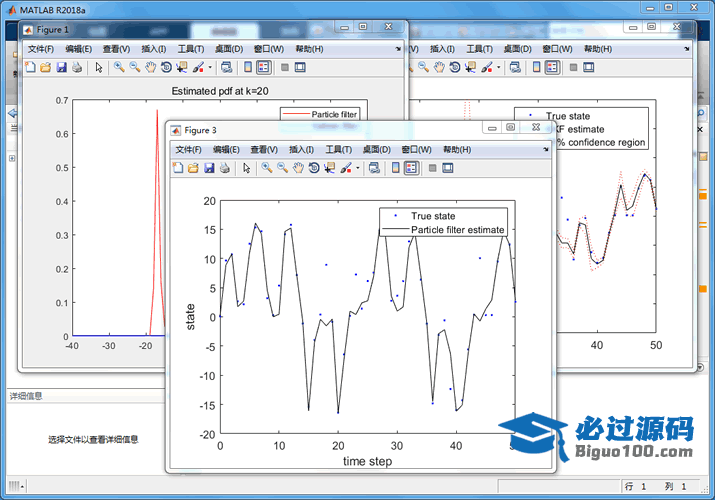Click Figure 3 menu bar dock arrow
715x500 pixels.
(548, 149)
